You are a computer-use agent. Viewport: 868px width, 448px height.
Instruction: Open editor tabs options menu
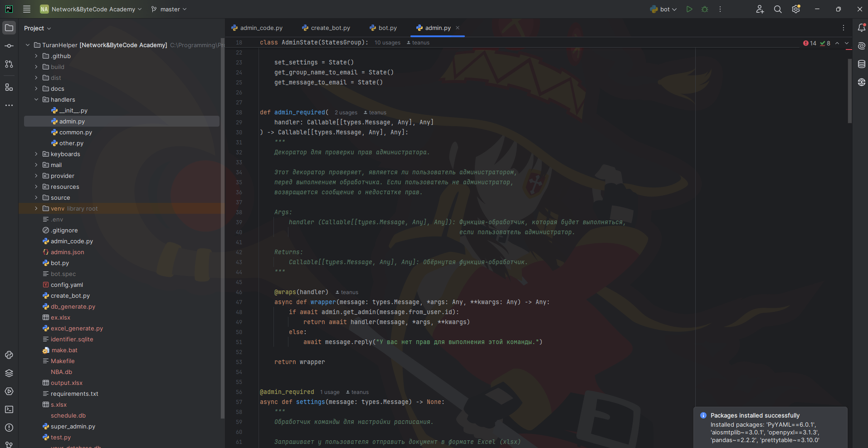click(844, 28)
